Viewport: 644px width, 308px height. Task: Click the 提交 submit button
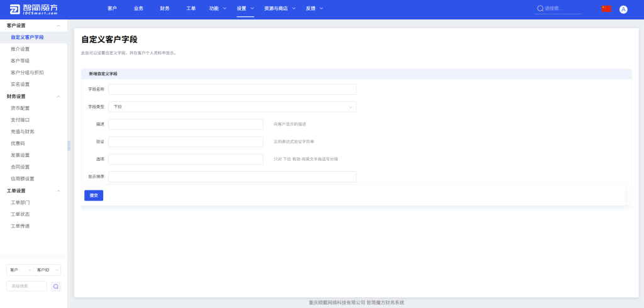click(94, 195)
